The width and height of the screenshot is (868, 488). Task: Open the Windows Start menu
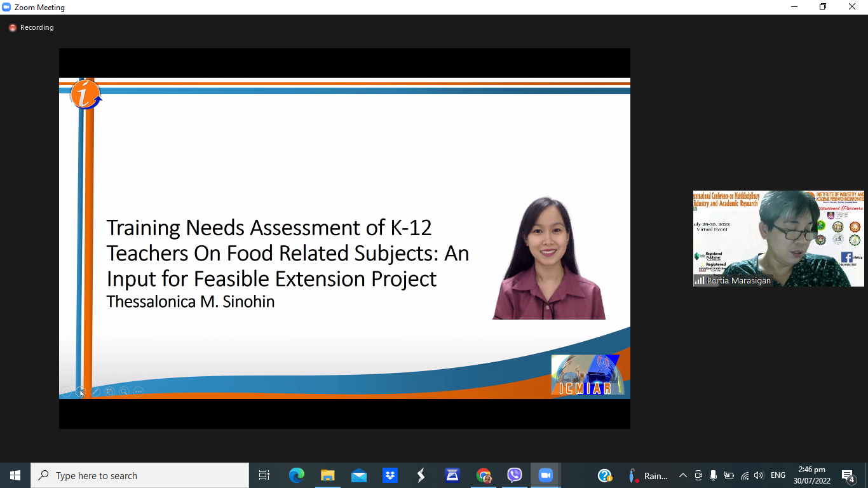pyautogui.click(x=15, y=475)
